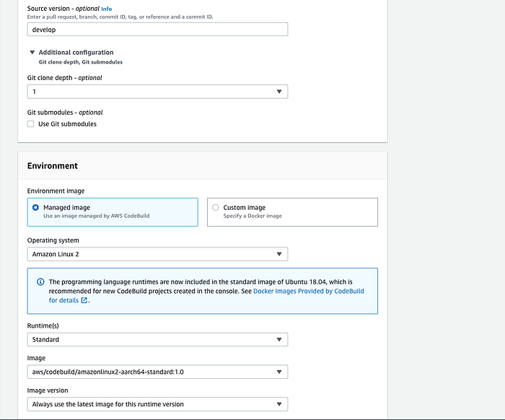The width and height of the screenshot is (505, 420).
Task: Click the Info link next to Source version
Action: tap(106, 9)
